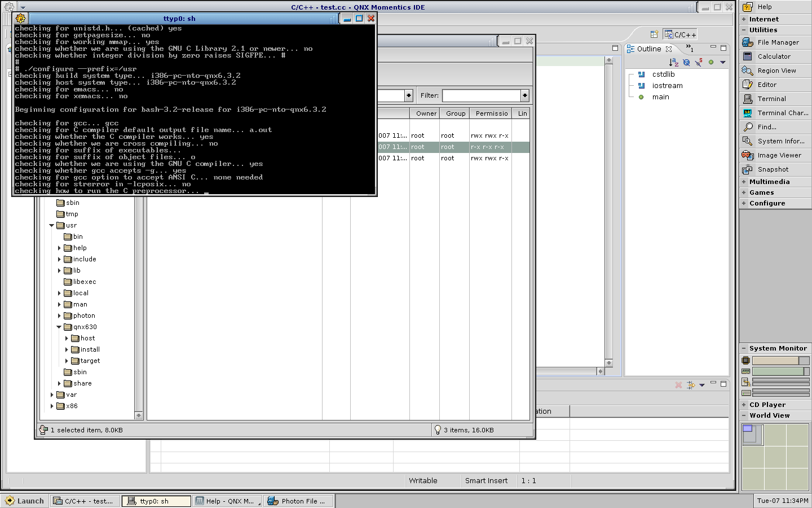
Task: Click the CPU usage bar
Action: tap(781, 361)
